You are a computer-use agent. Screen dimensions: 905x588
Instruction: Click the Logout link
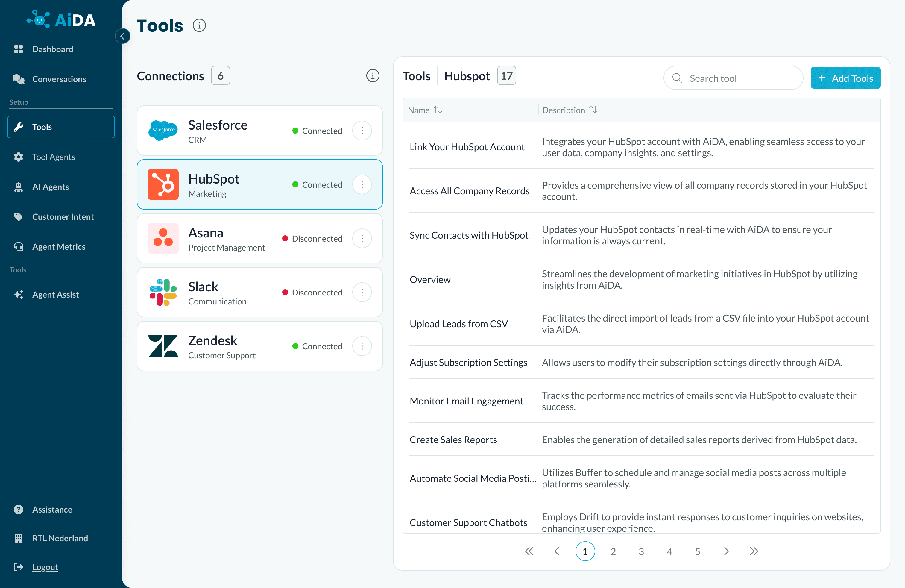pyautogui.click(x=45, y=567)
